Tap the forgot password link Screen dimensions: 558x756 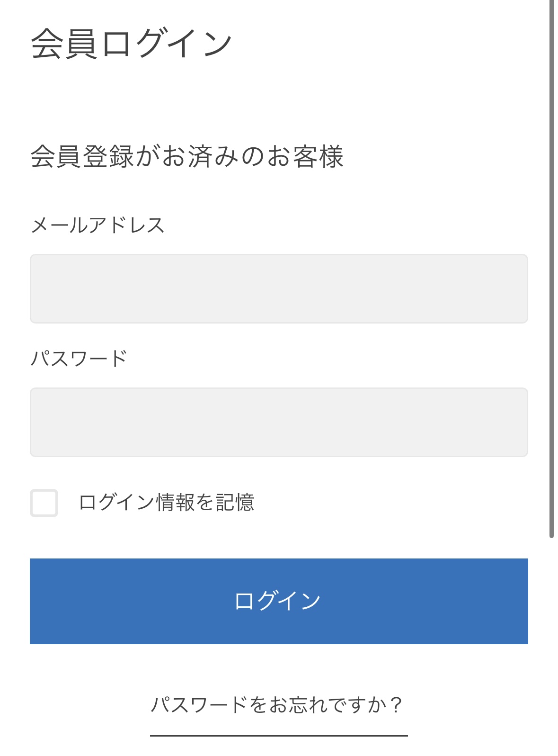[277, 705]
